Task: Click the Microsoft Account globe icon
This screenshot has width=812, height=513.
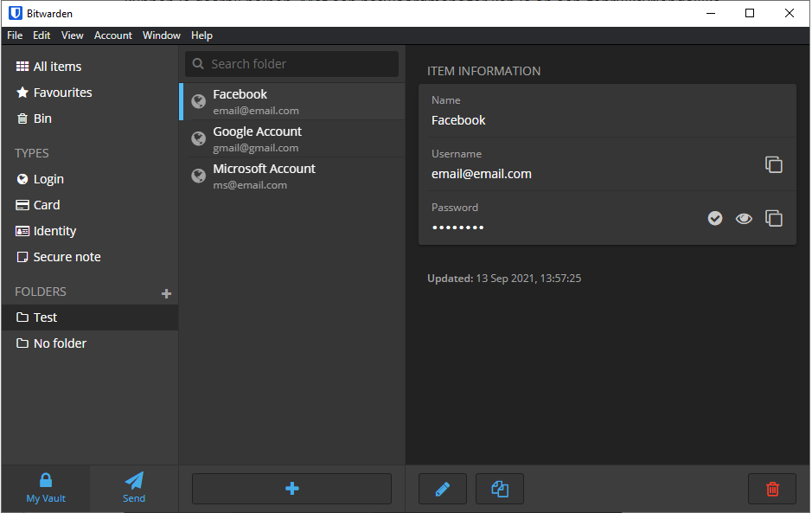Action: click(198, 176)
